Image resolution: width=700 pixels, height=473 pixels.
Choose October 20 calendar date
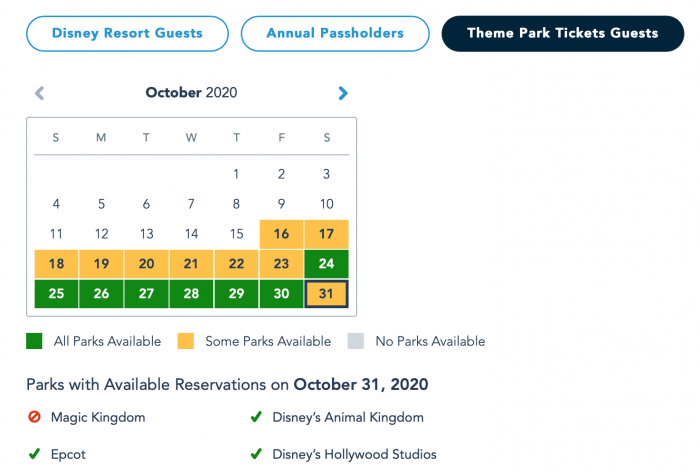[146, 264]
